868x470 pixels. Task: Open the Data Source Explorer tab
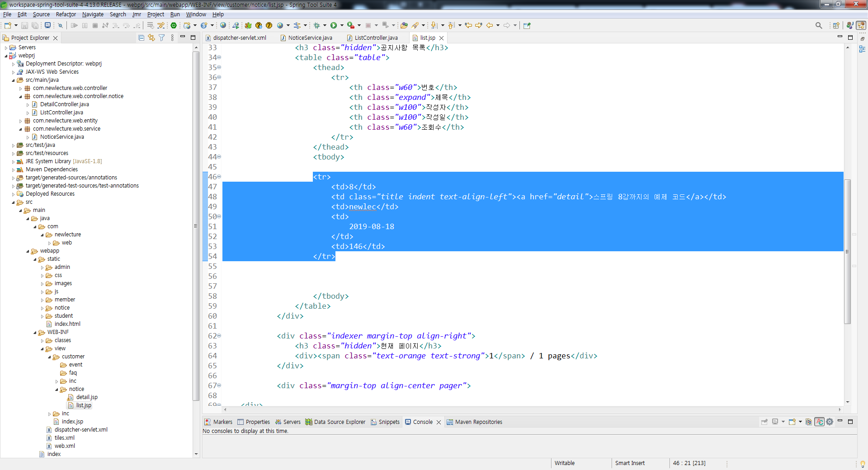click(x=335, y=422)
